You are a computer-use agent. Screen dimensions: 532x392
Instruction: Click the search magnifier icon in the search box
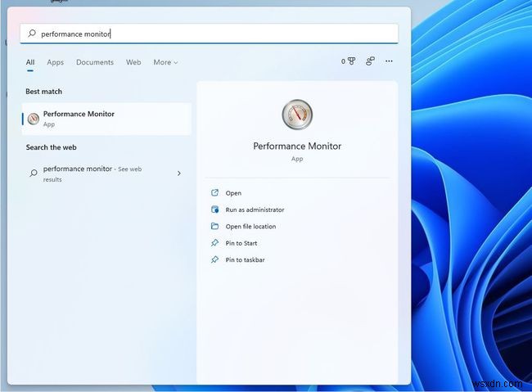coord(32,34)
